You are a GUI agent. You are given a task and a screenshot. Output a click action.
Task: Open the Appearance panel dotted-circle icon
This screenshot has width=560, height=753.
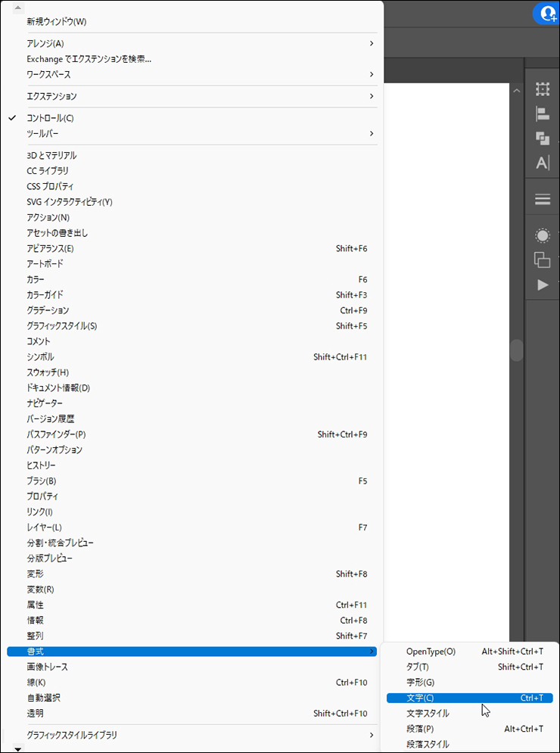tap(542, 235)
